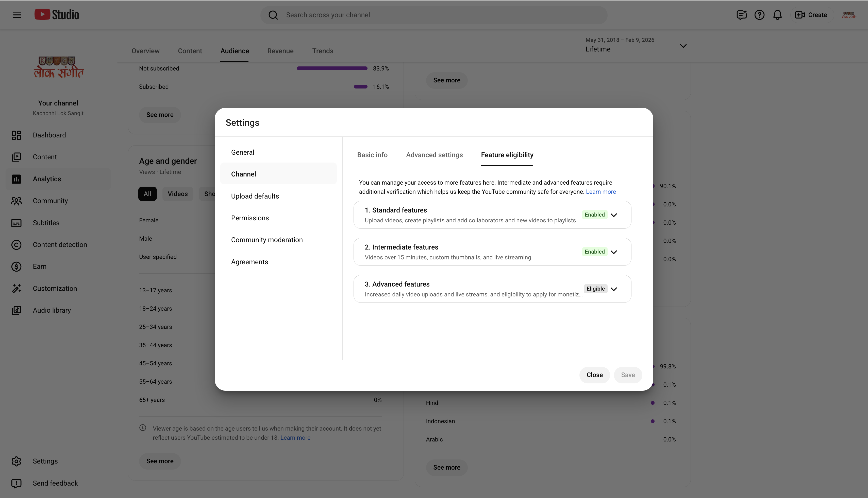Switch to the Content analytics tab
This screenshot has width=868, height=498.
pyautogui.click(x=190, y=51)
